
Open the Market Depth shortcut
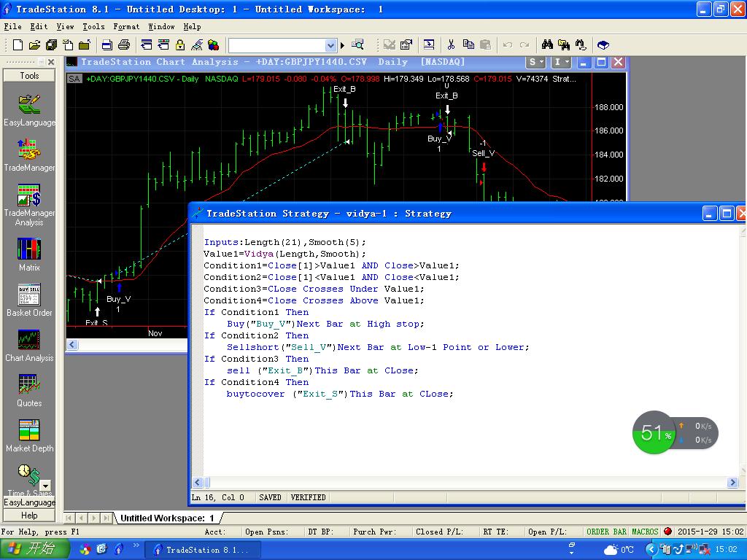(x=29, y=436)
